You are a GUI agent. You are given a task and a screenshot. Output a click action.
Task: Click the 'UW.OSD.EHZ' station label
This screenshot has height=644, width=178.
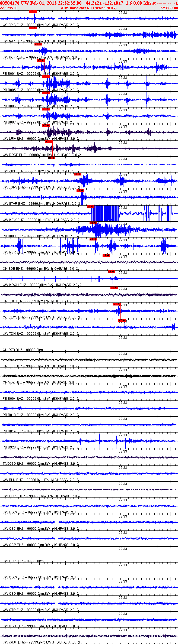[x=13, y=594]
